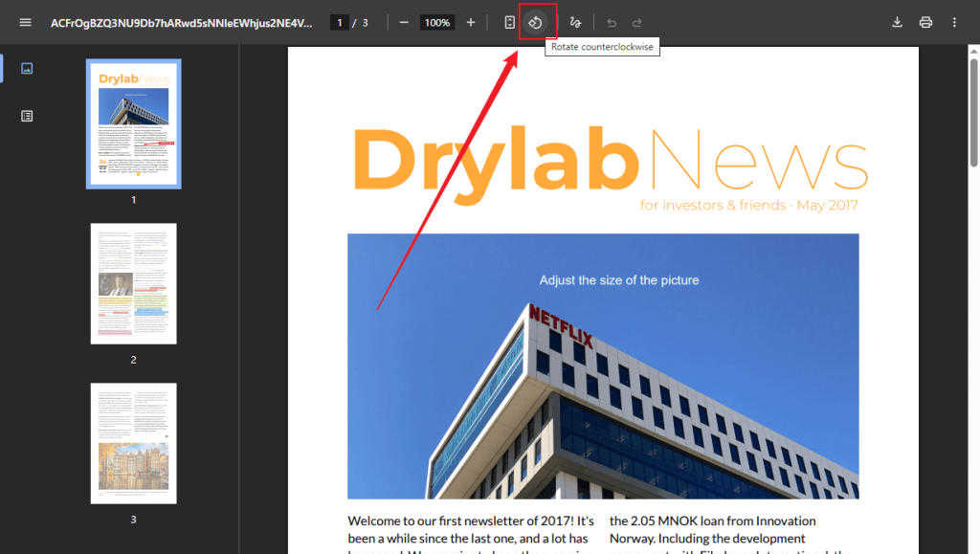Open the more options menu
This screenshot has width=980, height=554.
[954, 22]
